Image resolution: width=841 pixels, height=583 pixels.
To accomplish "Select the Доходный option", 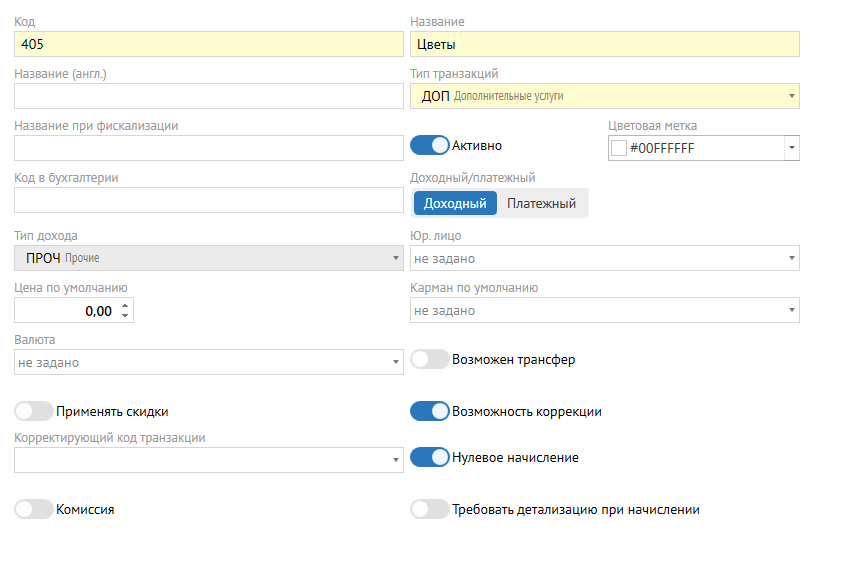I will (x=455, y=203).
